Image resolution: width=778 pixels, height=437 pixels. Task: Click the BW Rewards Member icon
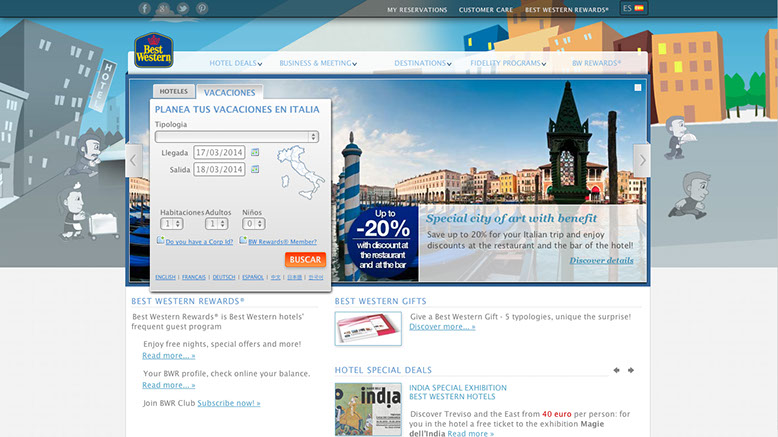(243, 240)
